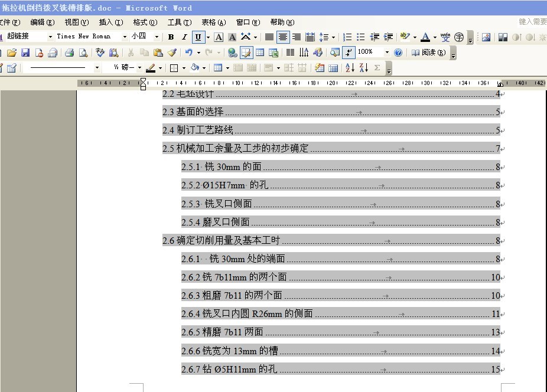This screenshot has height=392, width=547.
Task: Expand line spacing dropdown arrow
Action: pos(334,37)
